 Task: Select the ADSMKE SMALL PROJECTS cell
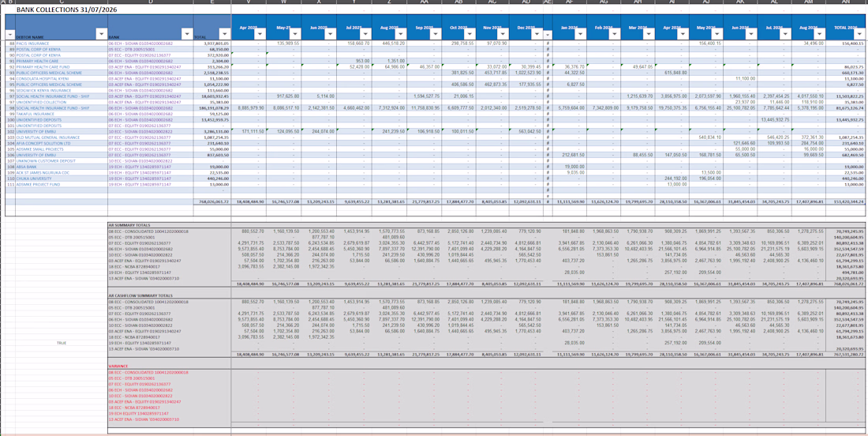tap(62, 149)
